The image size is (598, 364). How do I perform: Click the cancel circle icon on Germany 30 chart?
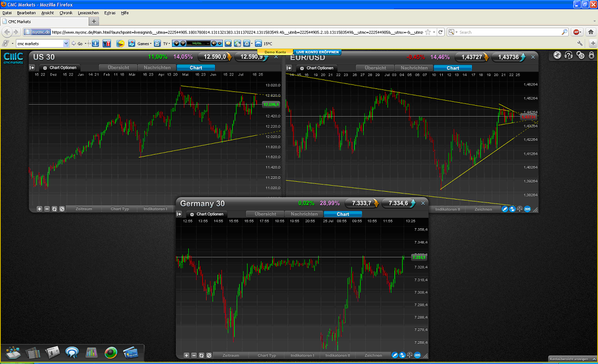(x=209, y=355)
